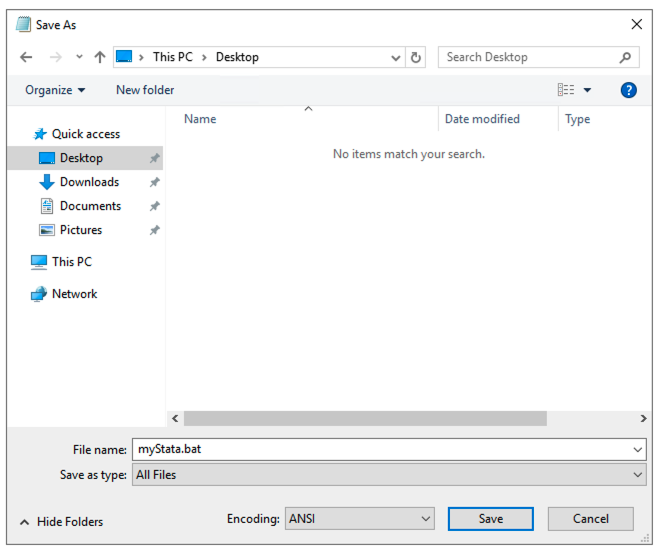662x554 pixels.
Task: Select Downloads in Quick access
Action: click(x=89, y=182)
